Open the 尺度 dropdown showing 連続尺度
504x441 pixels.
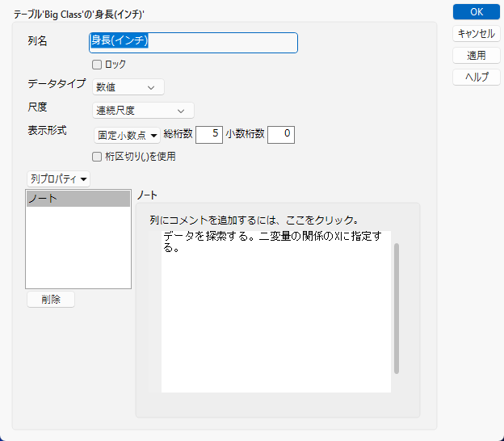click(x=143, y=111)
